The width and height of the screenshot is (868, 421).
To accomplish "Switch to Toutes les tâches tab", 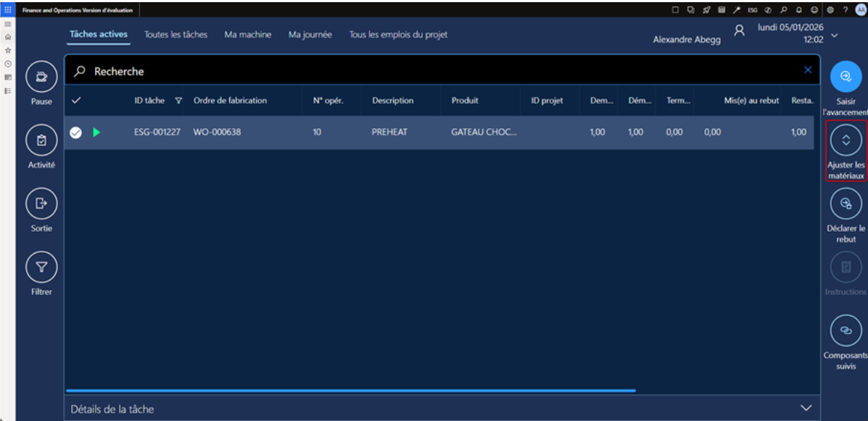I will pyautogui.click(x=175, y=35).
